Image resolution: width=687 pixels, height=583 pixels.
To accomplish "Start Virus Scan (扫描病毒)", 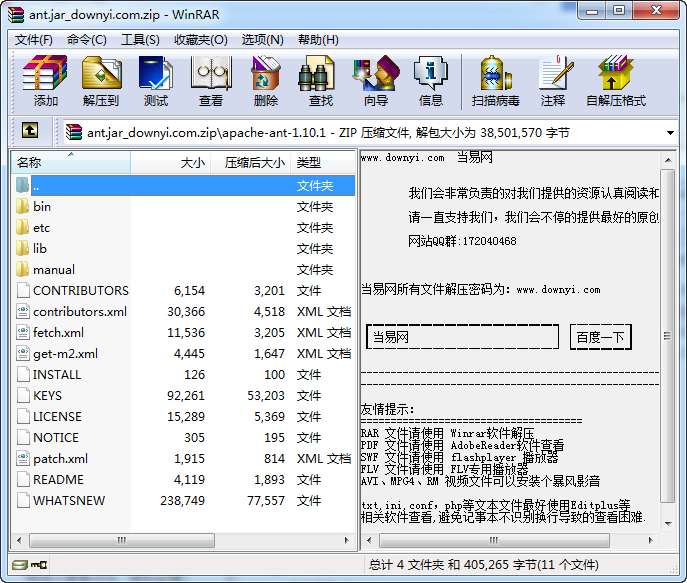I will [496, 81].
